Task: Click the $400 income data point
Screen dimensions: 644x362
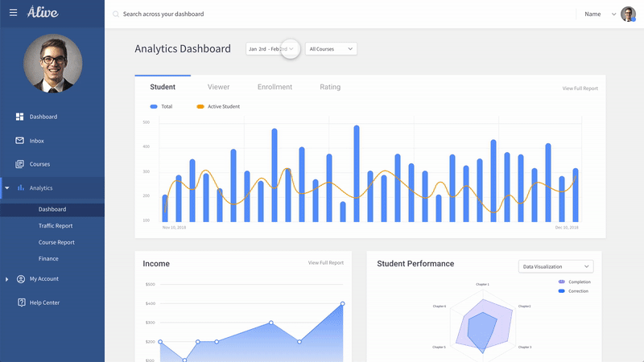Action: 343,304
